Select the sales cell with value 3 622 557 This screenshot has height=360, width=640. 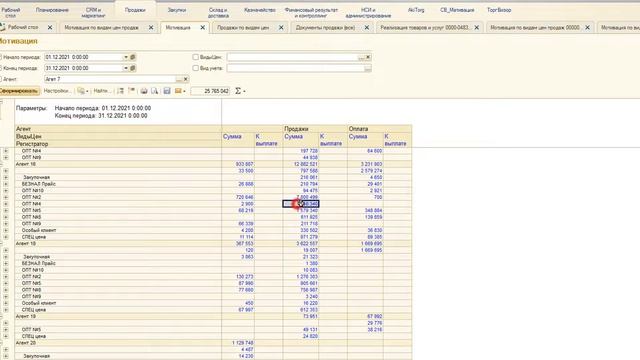[301, 244]
